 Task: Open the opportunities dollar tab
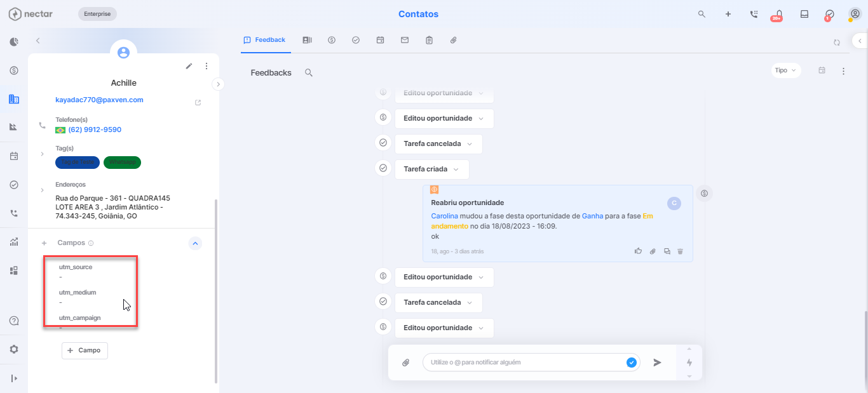pos(332,40)
